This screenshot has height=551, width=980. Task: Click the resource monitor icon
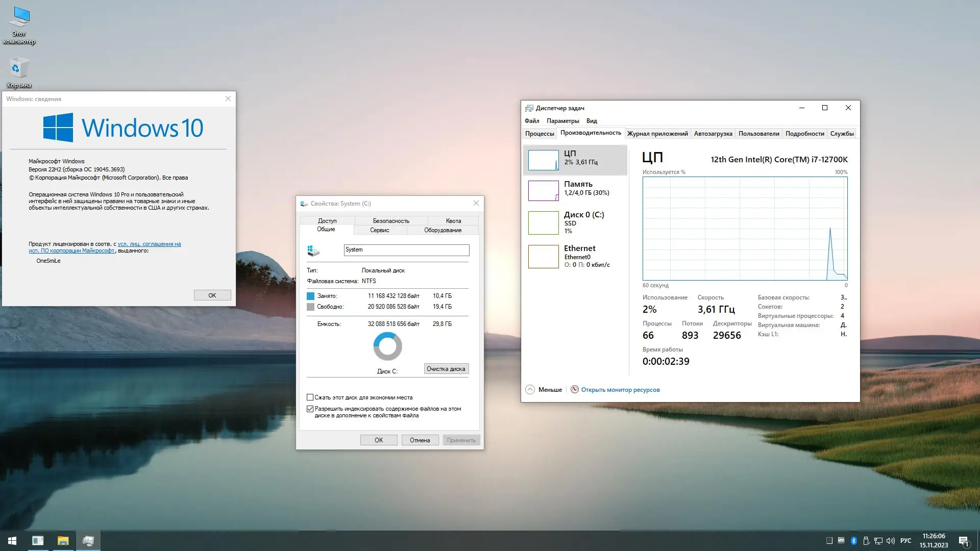(x=575, y=389)
